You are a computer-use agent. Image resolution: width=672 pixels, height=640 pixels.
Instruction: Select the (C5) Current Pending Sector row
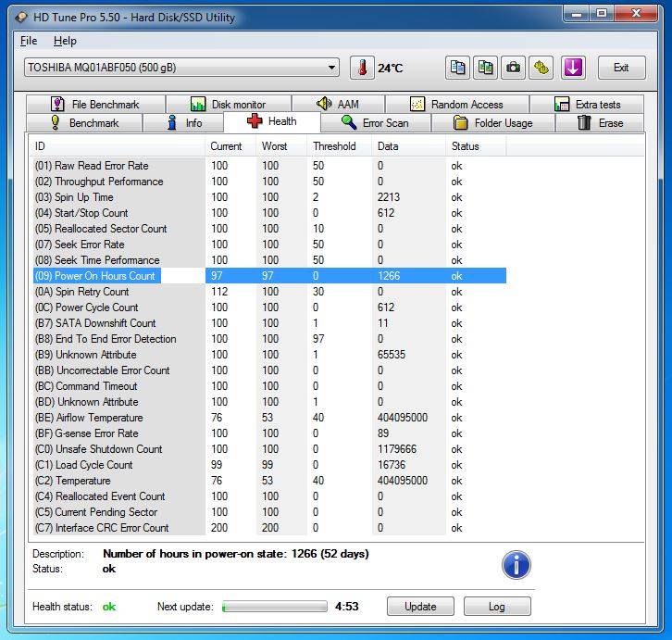pos(269,512)
